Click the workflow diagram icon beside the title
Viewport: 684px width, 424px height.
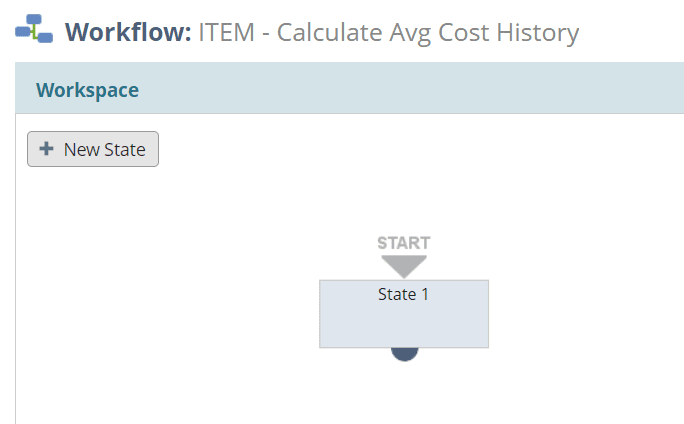pos(34,29)
